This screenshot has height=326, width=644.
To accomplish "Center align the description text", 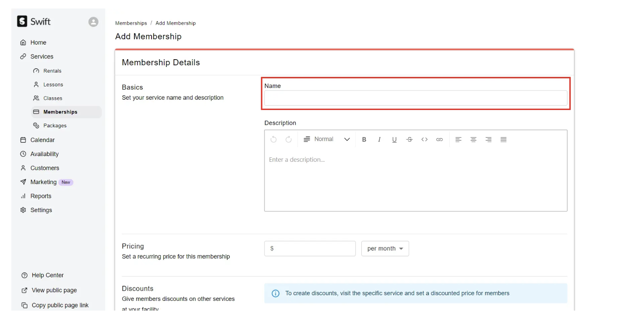I will pos(473,139).
